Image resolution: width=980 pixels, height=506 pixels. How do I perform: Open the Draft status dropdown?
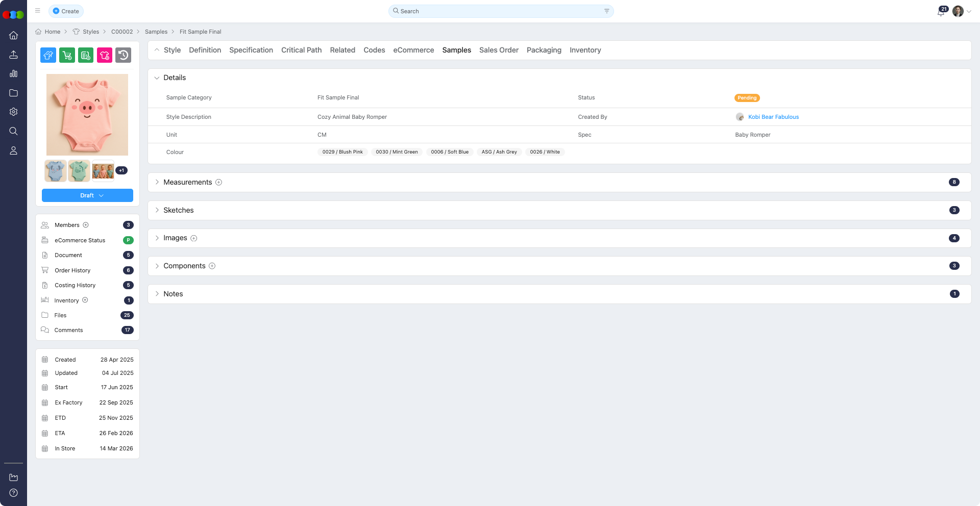click(x=87, y=195)
